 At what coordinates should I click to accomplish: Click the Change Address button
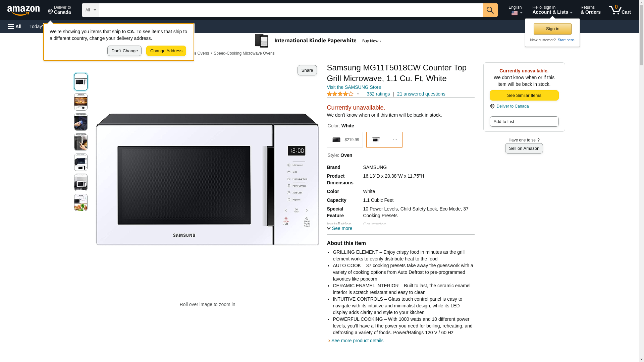(166, 51)
